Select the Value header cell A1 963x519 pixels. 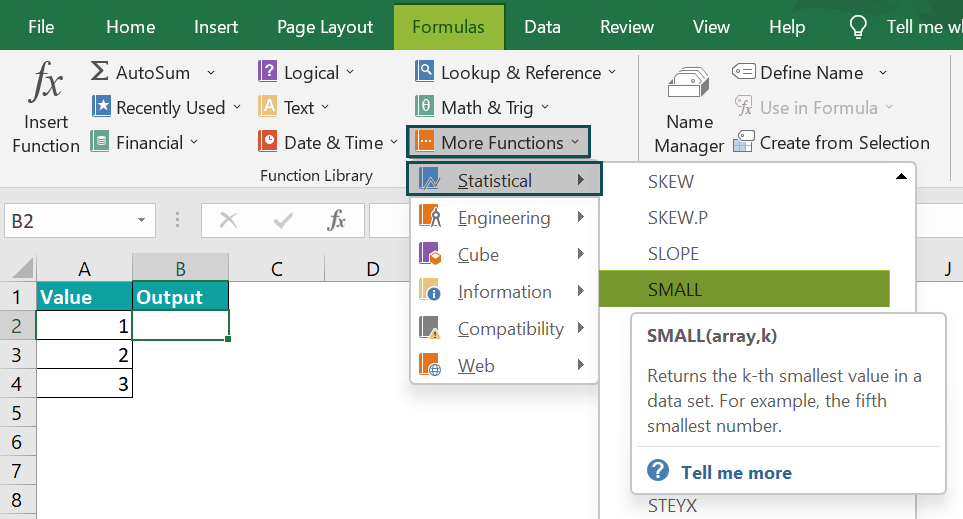coord(84,297)
